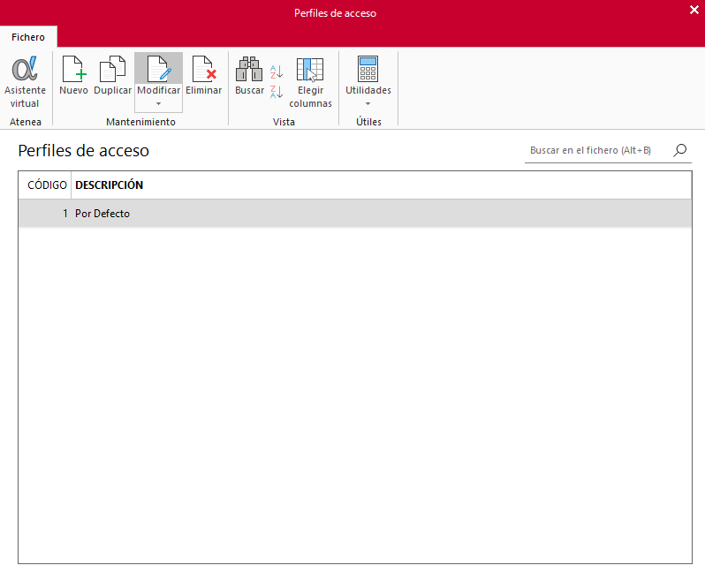The image size is (705, 588).
Task: Open Buscar binoculars tool
Action: tap(249, 69)
